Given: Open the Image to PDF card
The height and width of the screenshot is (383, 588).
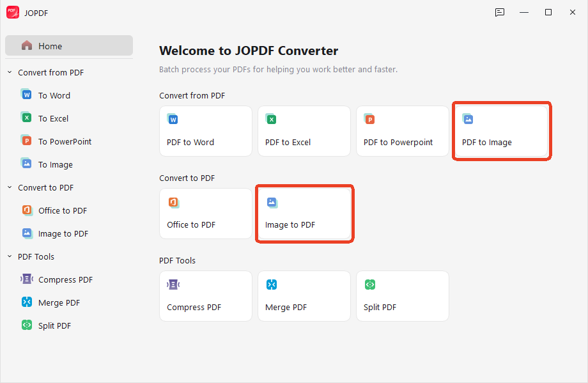Looking at the screenshot, I should 304,214.
